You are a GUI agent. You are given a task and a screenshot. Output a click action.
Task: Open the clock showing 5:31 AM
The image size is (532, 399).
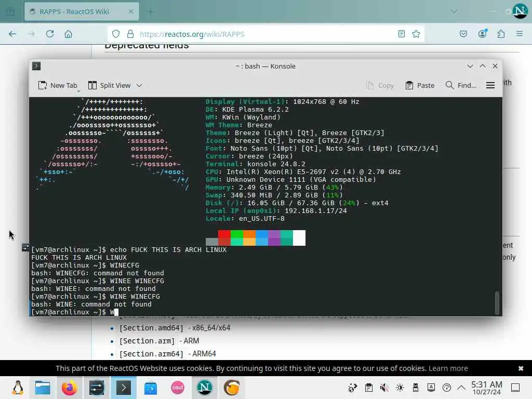(x=486, y=388)
